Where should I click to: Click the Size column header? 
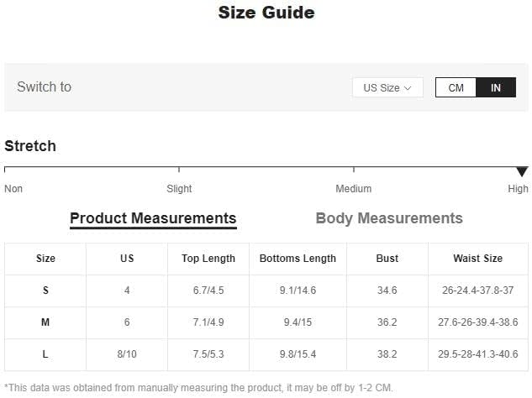coord(45,259)
